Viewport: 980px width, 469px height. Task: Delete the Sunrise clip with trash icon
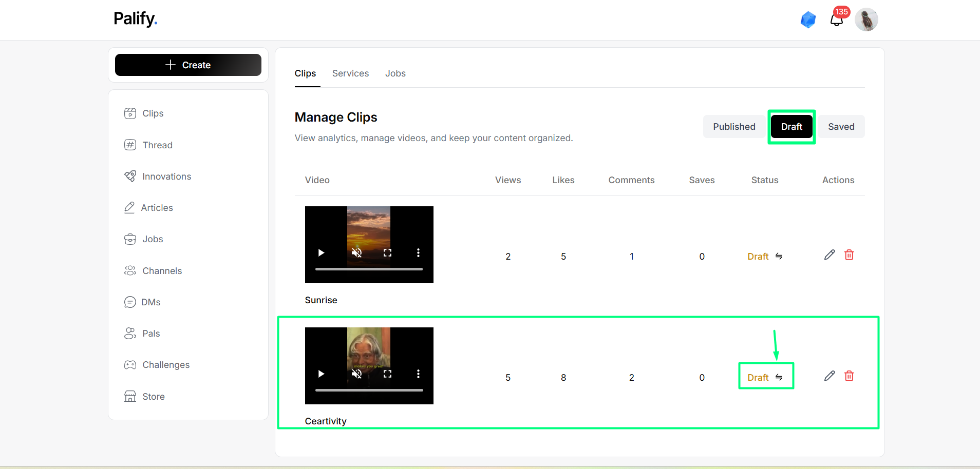849,255
